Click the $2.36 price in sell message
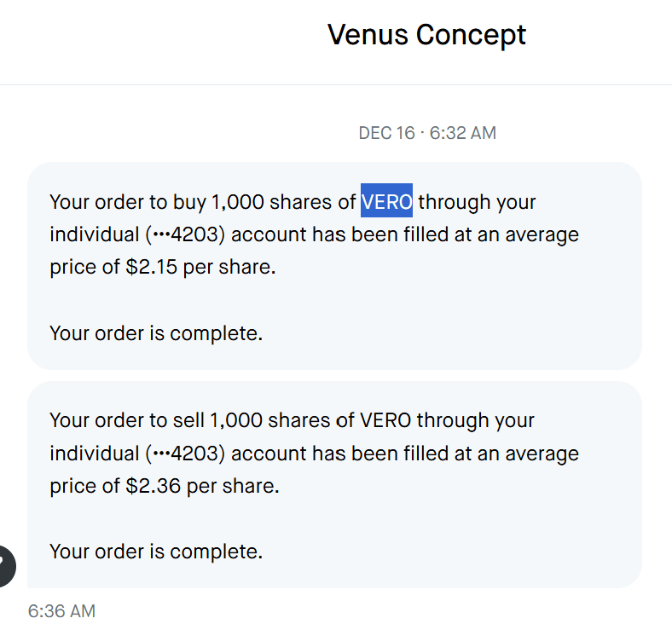Screen dimensions: 672x624 click(152, 486)
